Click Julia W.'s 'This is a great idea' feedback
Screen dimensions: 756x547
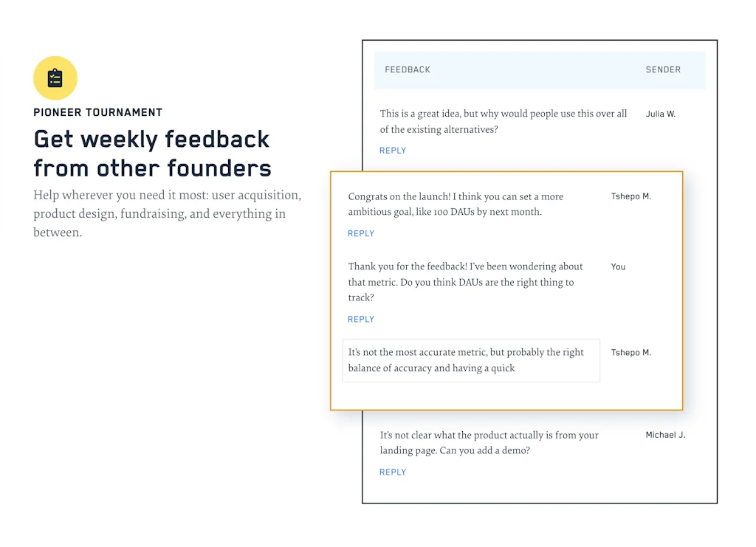[x=503, y=122]
